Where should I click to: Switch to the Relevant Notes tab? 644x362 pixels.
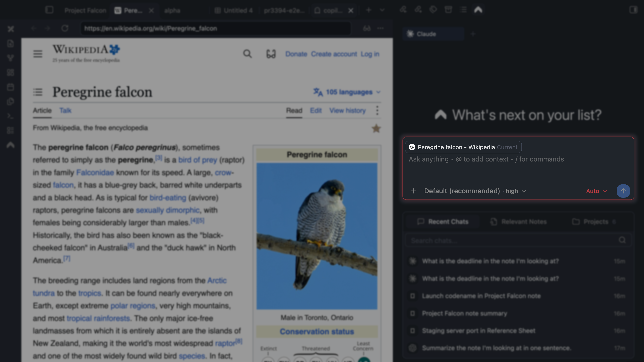point(518,222)
